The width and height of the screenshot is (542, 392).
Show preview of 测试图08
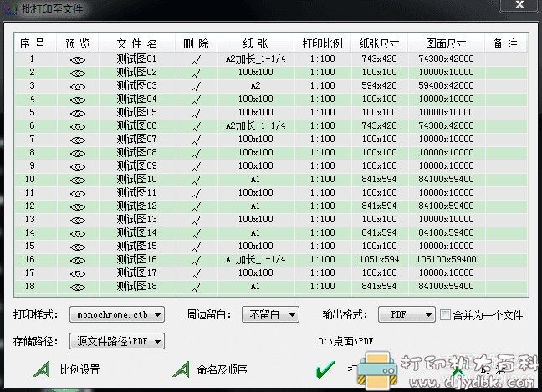[78, 154]
